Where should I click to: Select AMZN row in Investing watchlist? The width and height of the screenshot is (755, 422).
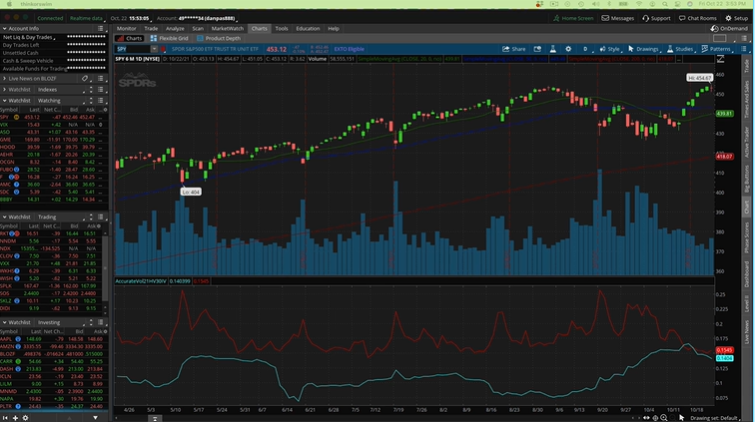point(54,346)
